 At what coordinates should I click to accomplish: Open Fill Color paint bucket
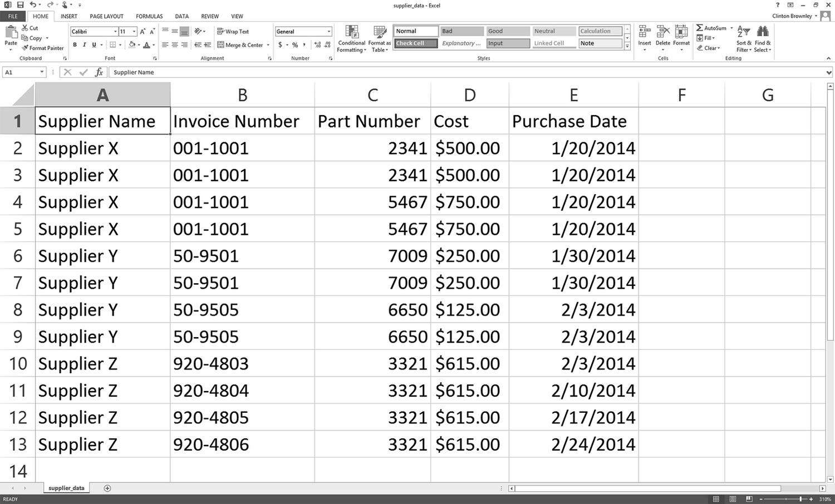click(x=132, y=45)
